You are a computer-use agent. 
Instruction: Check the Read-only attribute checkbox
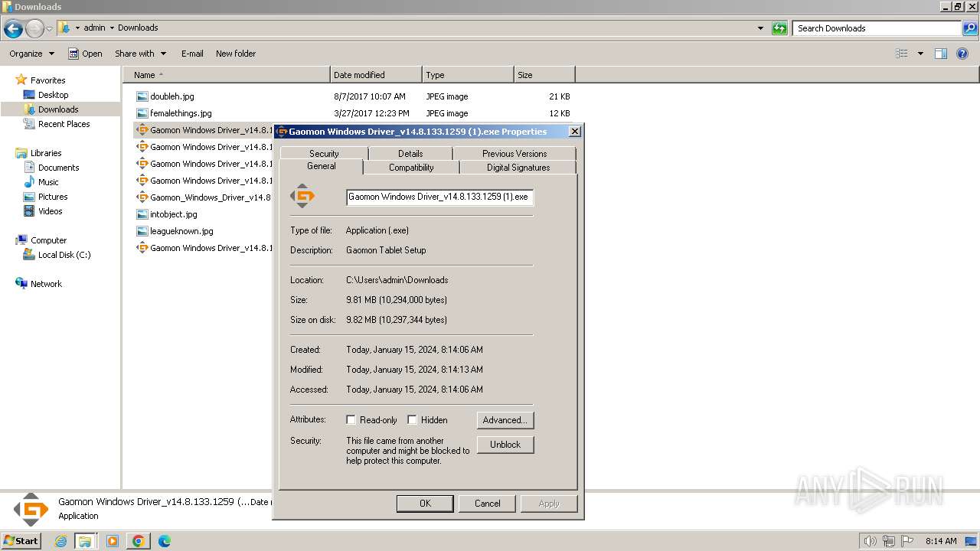coord(351,419)
